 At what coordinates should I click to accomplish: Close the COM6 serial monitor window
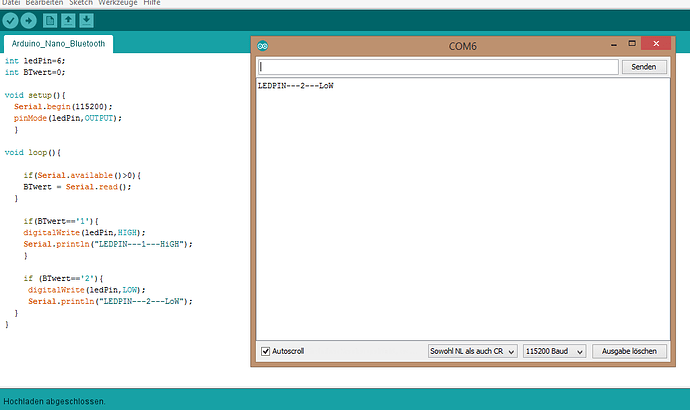[x=656, y=43]
